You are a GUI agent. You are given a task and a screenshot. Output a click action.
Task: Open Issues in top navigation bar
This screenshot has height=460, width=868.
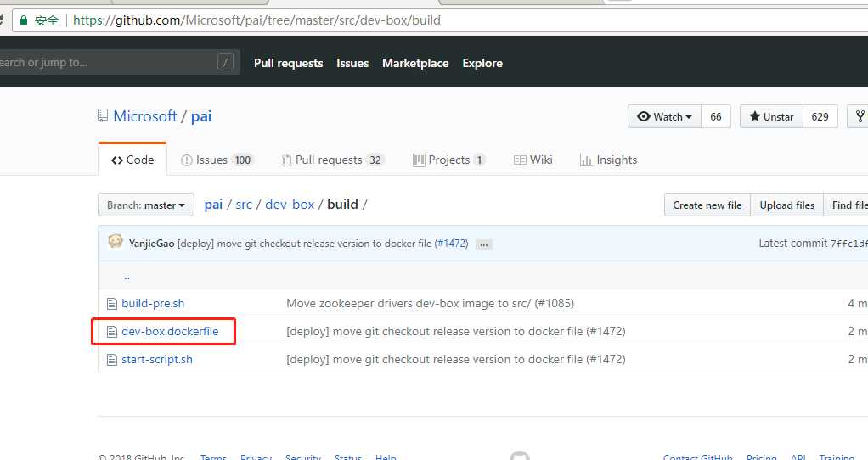pos(352,63)
